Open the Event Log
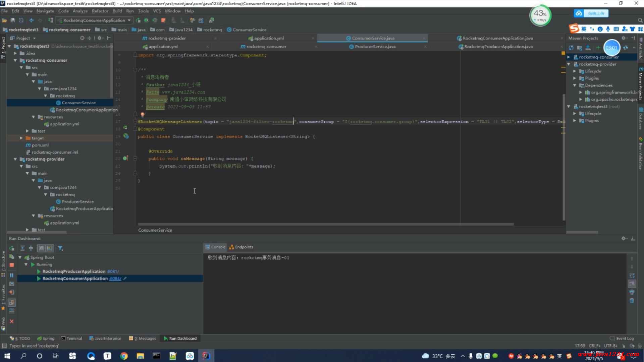 tap(622, 339)
